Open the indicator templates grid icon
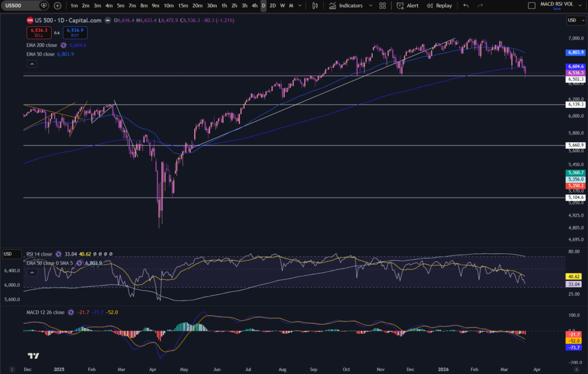588x374 pixels. click(x=382, y=6)
